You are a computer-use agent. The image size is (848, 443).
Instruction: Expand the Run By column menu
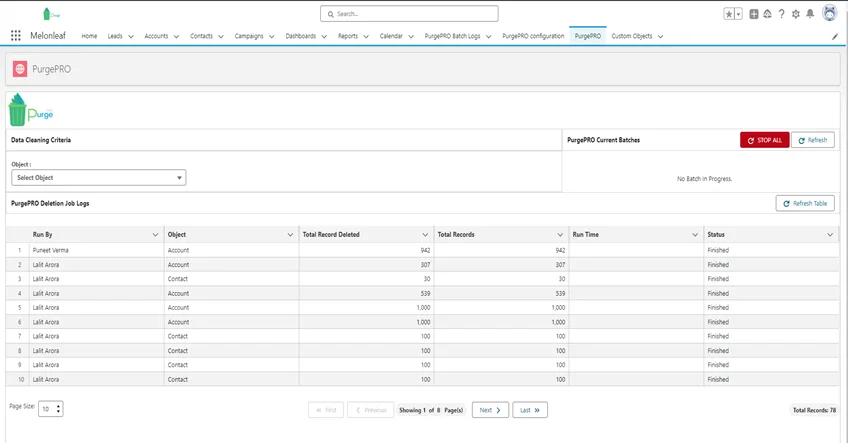[155, 235]
